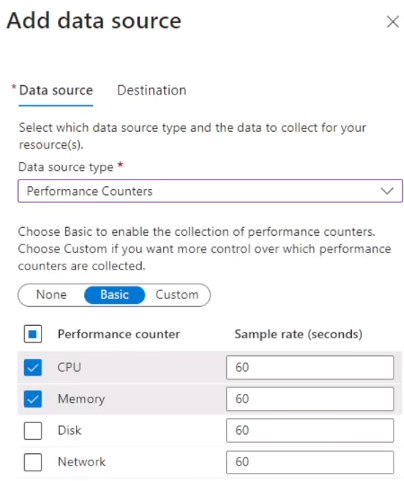Screen dimensions: 404x481
Task: Click the Disk sample rate field
Action: [x=310, y=430]
